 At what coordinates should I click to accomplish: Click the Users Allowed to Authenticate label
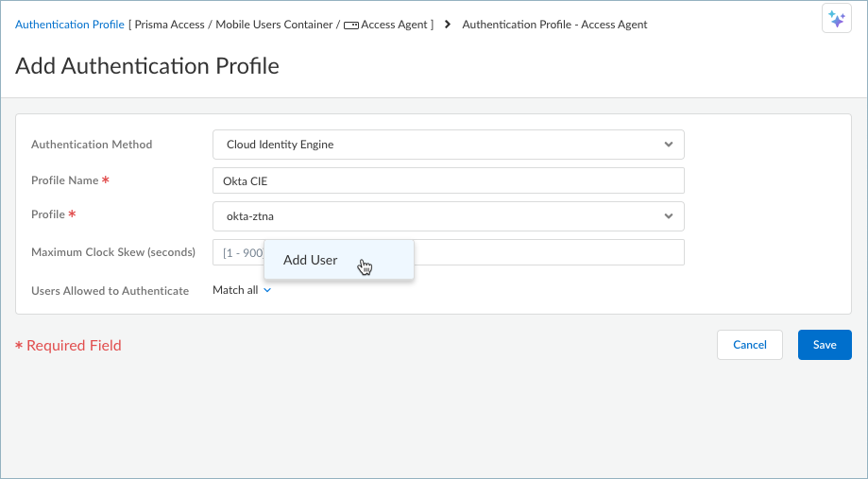pos(110,291)
